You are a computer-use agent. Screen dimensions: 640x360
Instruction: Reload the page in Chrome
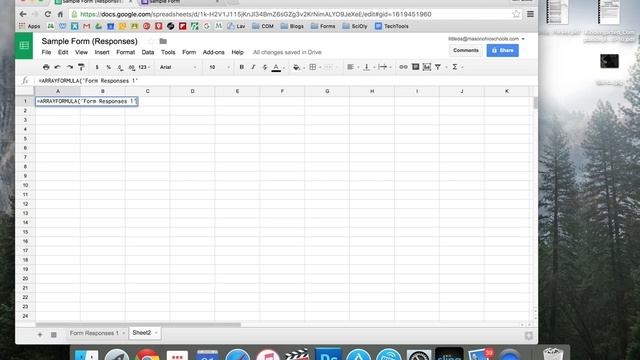48,14
